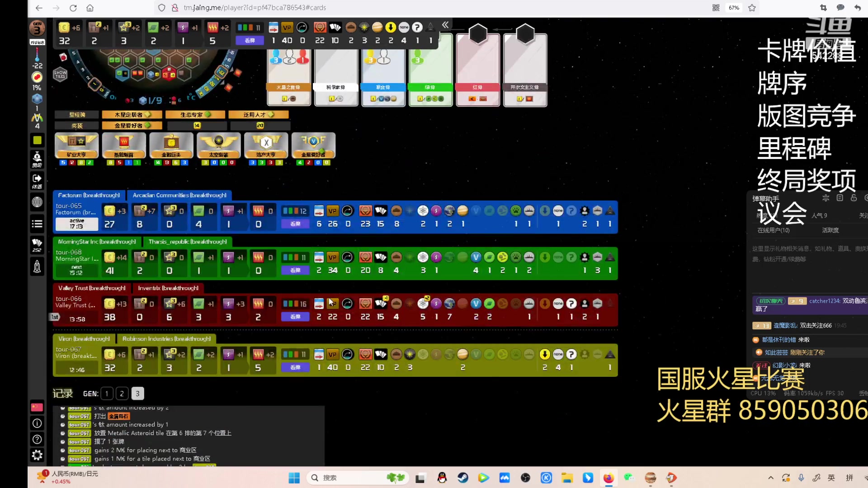The height and width of the screenshot is (488, 868).
Task: Open the info circle icon in sidebar
Action: click(37, 423)
